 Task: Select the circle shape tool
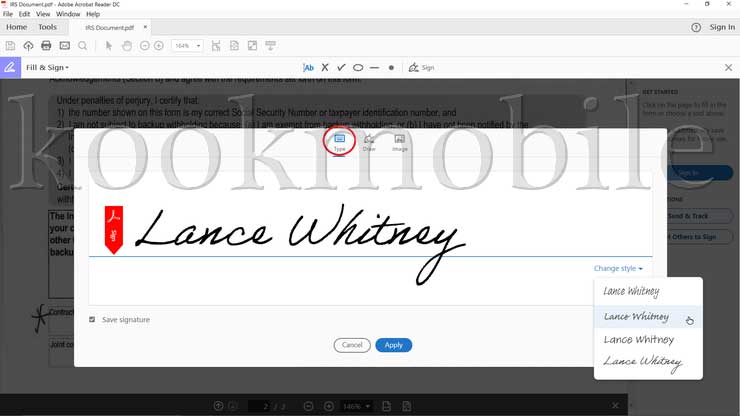[358, 68]
